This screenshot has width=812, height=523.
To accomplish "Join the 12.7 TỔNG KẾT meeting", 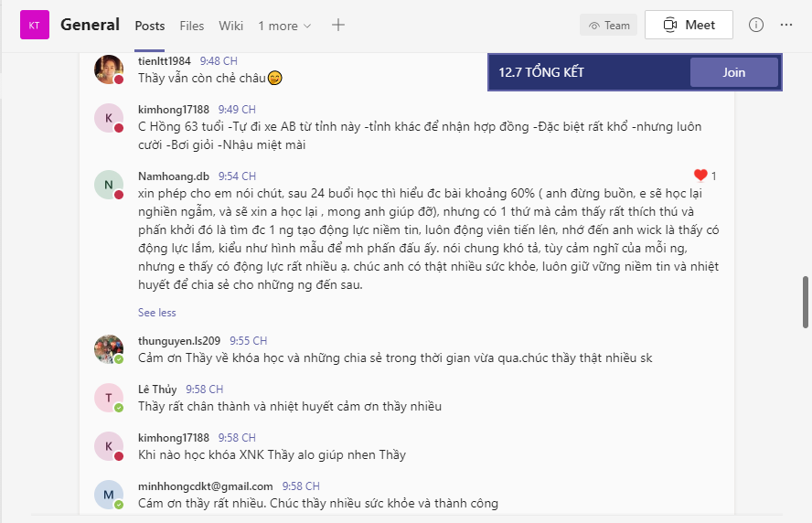I will 733,72.
